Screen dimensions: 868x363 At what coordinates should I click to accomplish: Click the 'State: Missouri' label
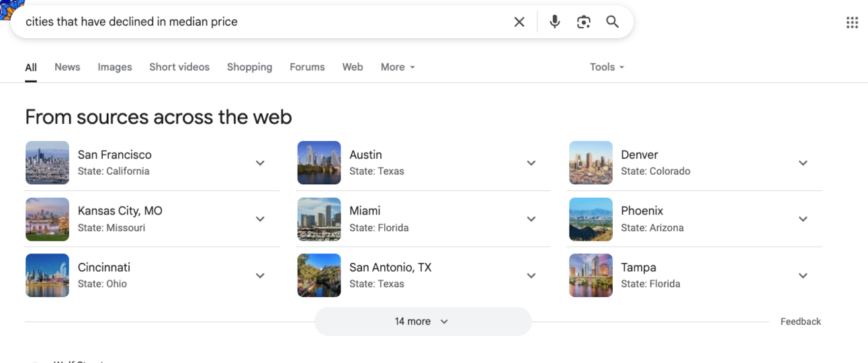[x=112, y=228]
